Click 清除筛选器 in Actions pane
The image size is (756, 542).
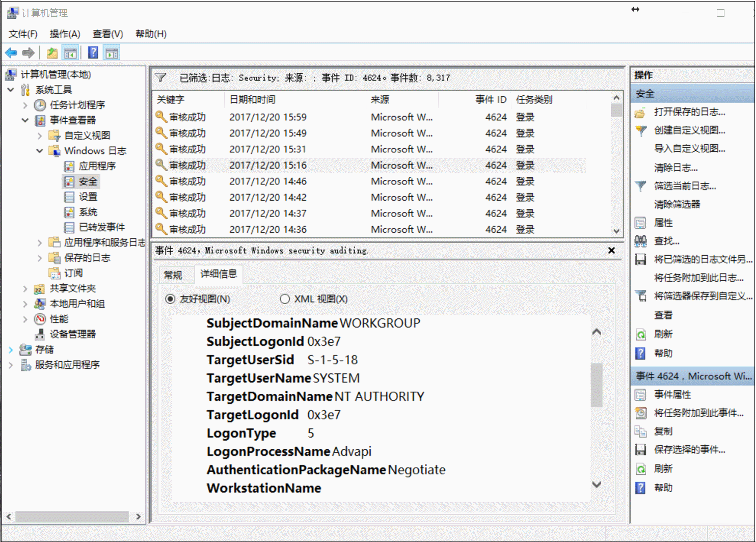coord(677,204)
